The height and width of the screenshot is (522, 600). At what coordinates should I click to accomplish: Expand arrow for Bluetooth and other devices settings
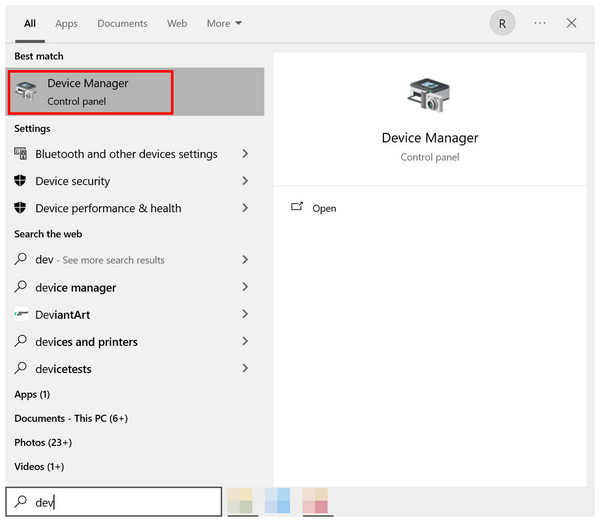[x=245, y=154]
